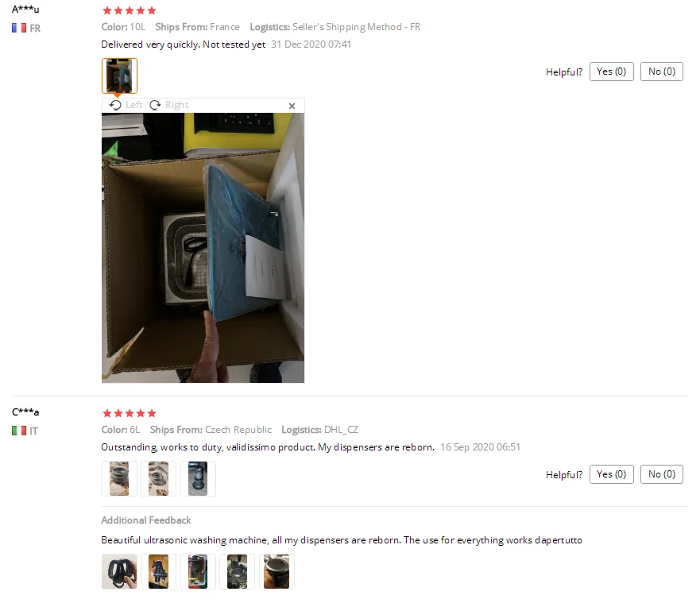Open third thumbnail in C***a's review
The image size is (700, 599).
[x=198, y=478]
